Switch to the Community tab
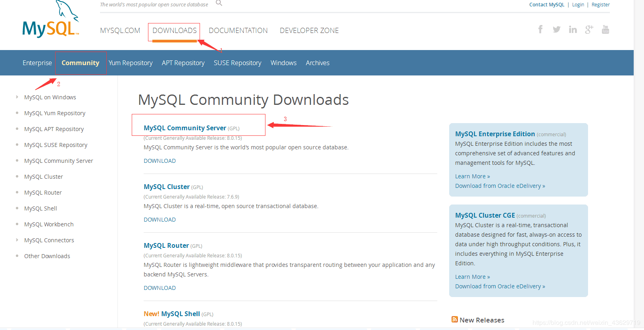 click(x=80, y=63)
